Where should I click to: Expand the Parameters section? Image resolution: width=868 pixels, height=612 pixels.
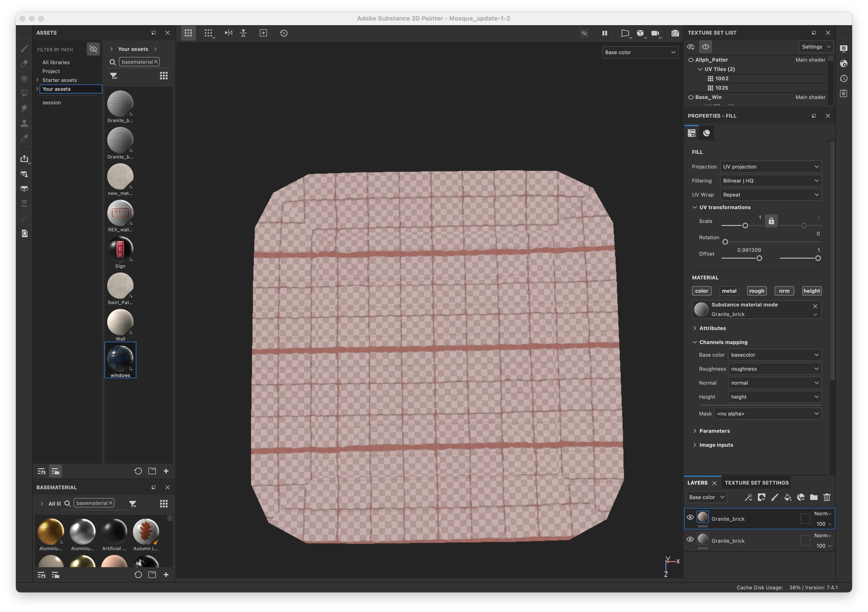coord(714,431)
